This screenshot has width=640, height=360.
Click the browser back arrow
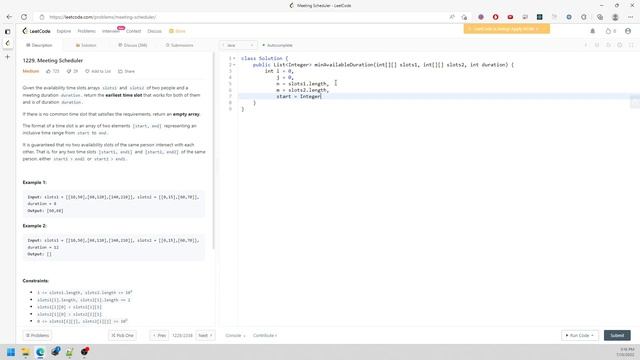click(x=9, y=17)
